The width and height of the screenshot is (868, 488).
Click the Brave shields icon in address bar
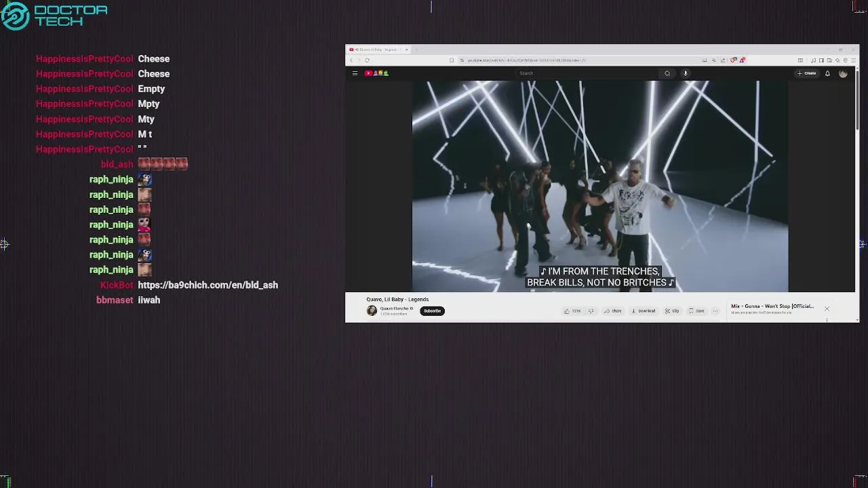tap(734, 60)
